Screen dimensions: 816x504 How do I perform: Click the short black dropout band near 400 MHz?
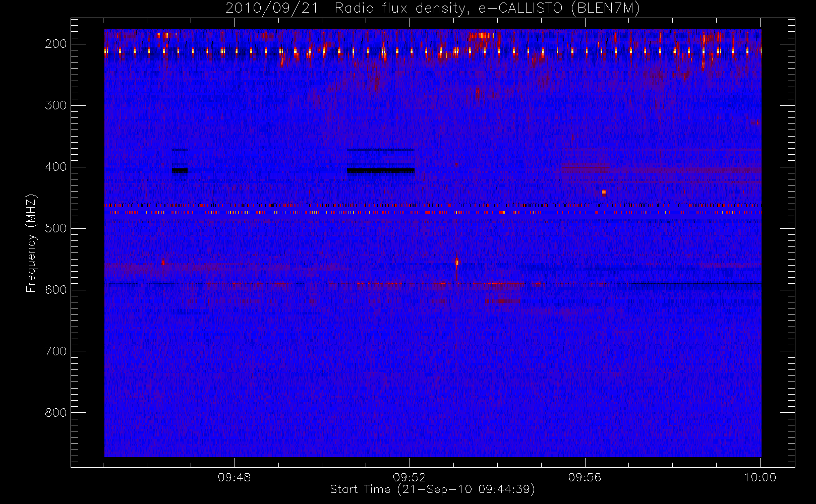click(180, 171)
